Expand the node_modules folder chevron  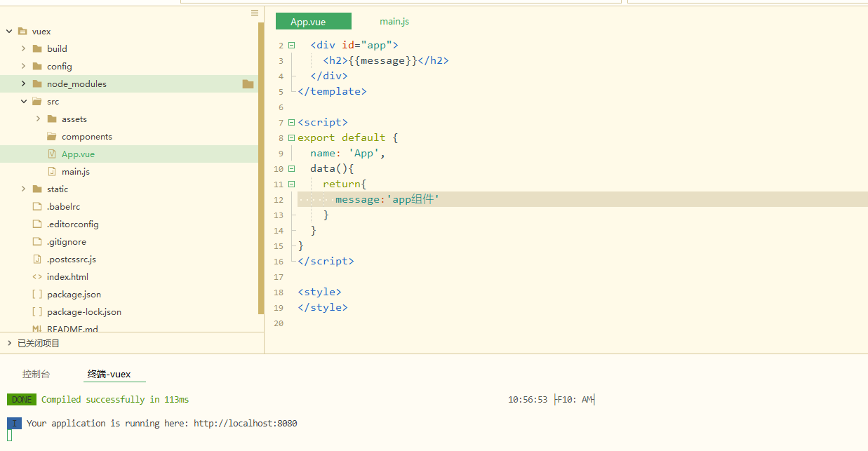[x=23, y=83]
